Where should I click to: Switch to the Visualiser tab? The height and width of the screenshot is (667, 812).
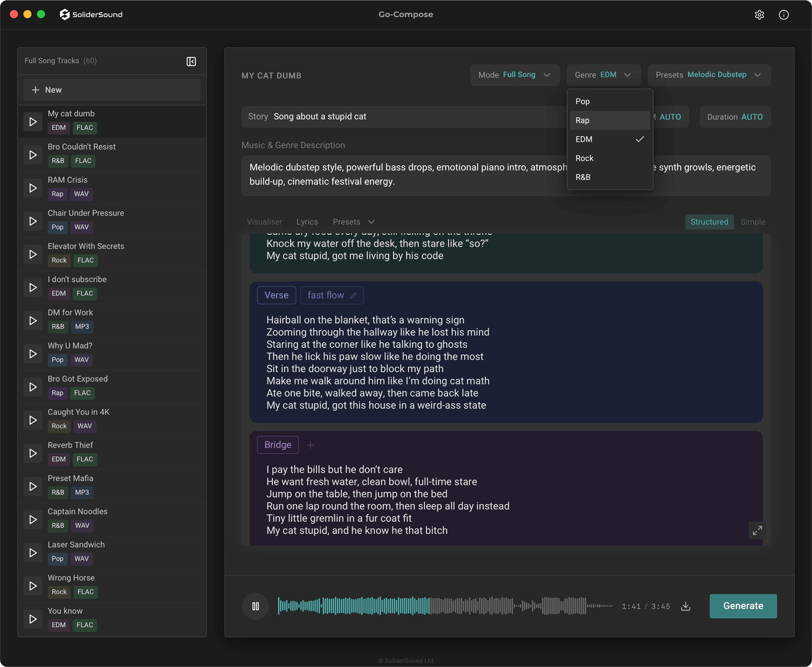pos(264,222)
